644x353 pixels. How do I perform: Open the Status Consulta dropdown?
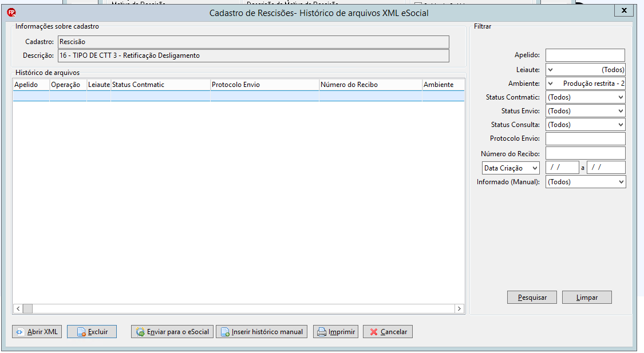[x=586, y=124]
